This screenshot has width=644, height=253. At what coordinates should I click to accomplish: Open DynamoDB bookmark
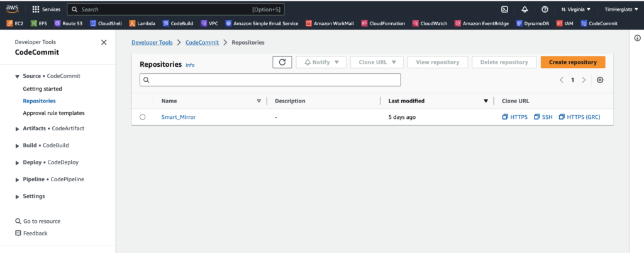pos(532,23)
